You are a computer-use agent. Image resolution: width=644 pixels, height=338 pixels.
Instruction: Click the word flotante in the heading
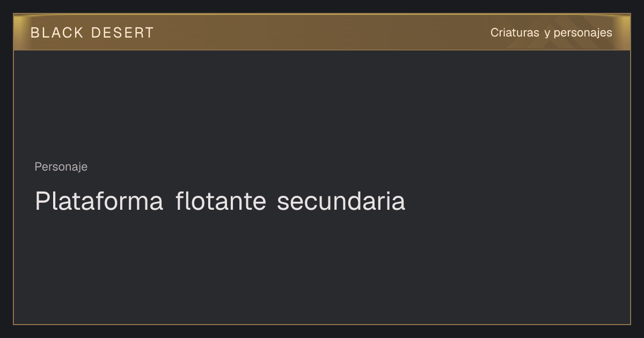click(221, 202)
